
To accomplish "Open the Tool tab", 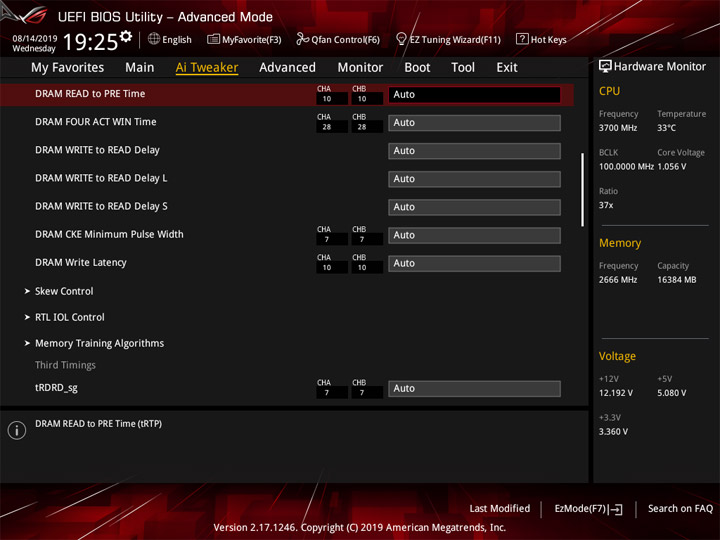I will [463, 68].
